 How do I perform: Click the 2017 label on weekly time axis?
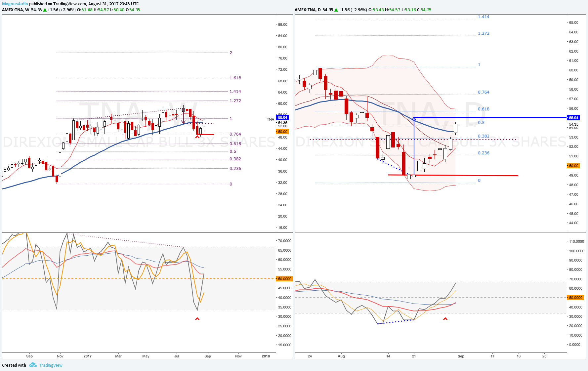88,356
